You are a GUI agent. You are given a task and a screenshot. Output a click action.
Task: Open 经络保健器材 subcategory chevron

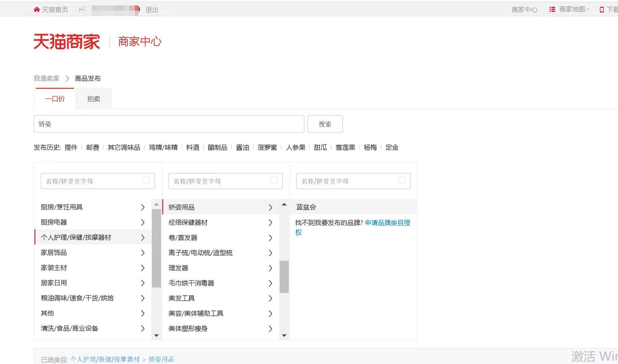click(x=270, y=223)
